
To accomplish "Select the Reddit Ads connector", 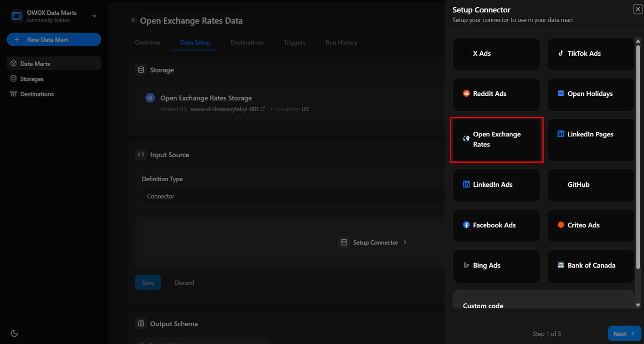I will 496,94.
